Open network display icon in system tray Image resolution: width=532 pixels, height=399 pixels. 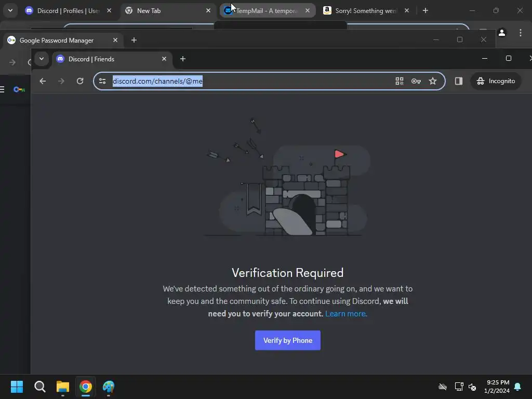pyautogui.click(x=459, y=387)
